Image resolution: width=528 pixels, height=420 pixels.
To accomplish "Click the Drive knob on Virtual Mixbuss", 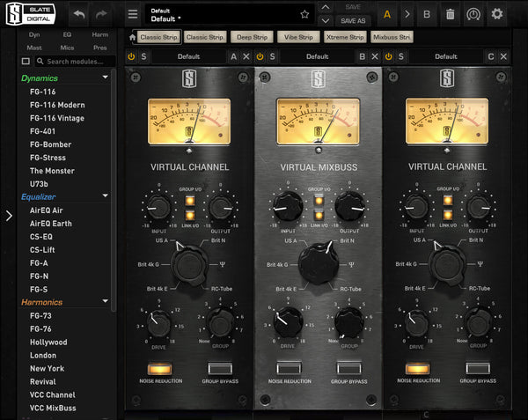I will (286, 322).
